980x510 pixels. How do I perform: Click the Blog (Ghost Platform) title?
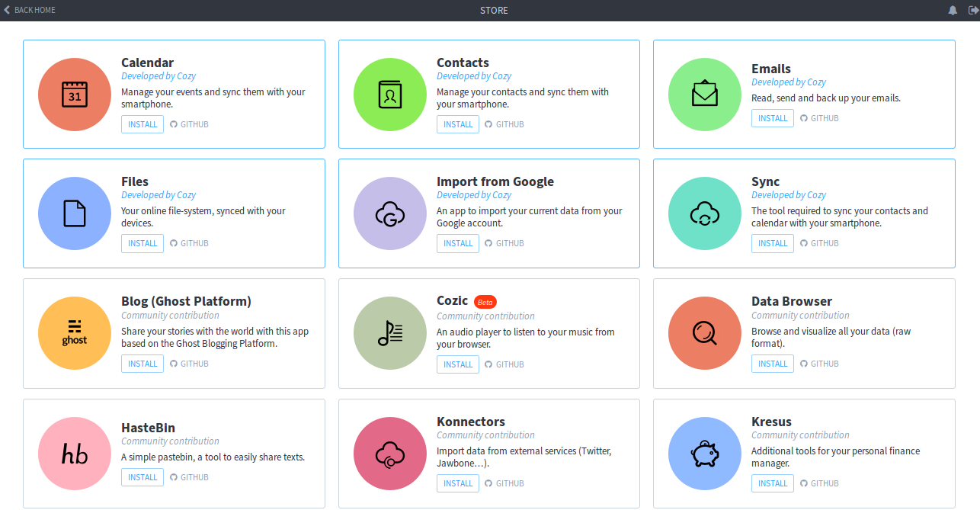coord(187,301)
